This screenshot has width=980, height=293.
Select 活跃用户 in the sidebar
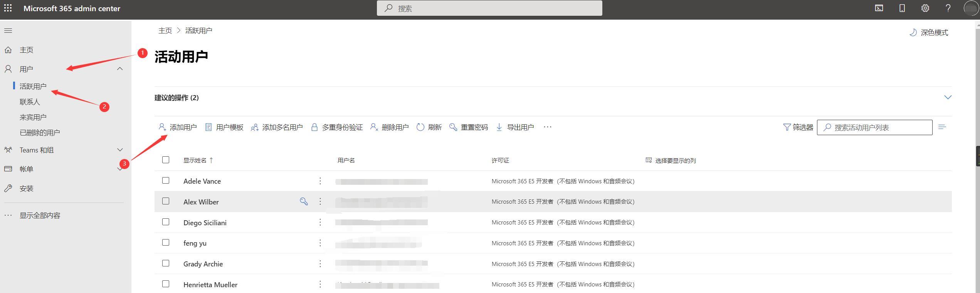[x=33, y=86]
